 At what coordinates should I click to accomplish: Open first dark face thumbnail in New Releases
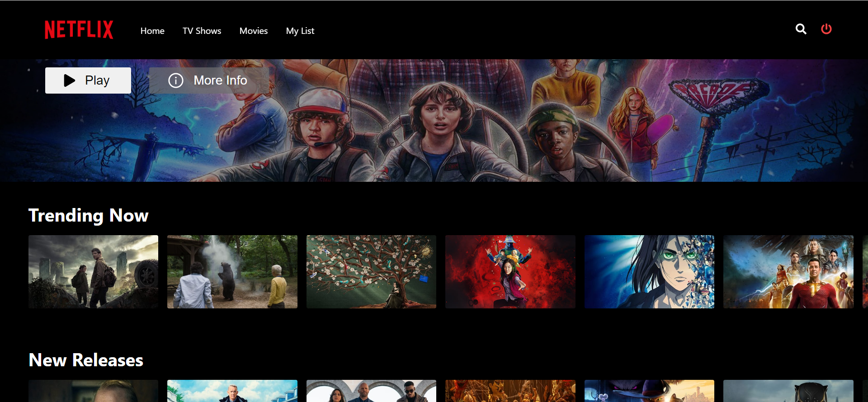point(93,391)
